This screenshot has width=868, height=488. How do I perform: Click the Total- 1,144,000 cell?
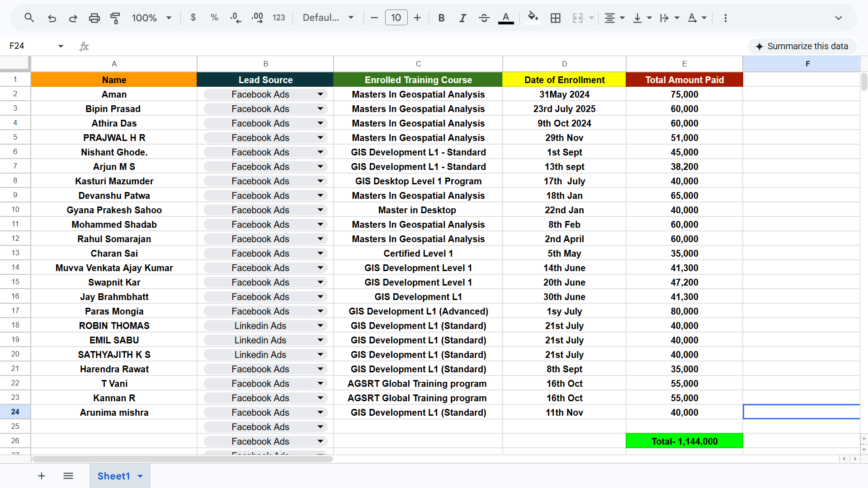click(x=684, y=441)
